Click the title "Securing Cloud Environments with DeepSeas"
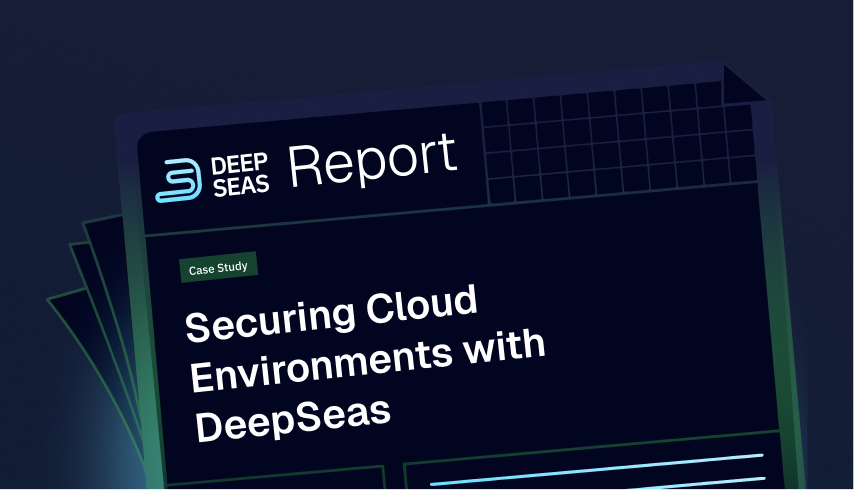Viewport: 854px width, 490px height. point(365,363)
